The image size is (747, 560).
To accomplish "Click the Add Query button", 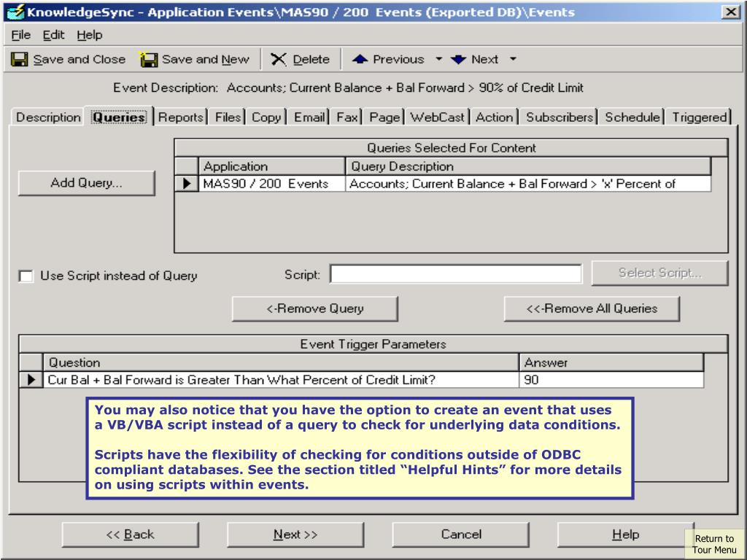I will [86, 183].
